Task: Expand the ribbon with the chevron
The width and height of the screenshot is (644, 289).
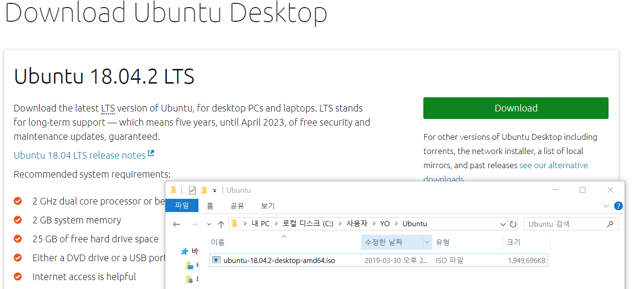Action: tap(606, 206)
